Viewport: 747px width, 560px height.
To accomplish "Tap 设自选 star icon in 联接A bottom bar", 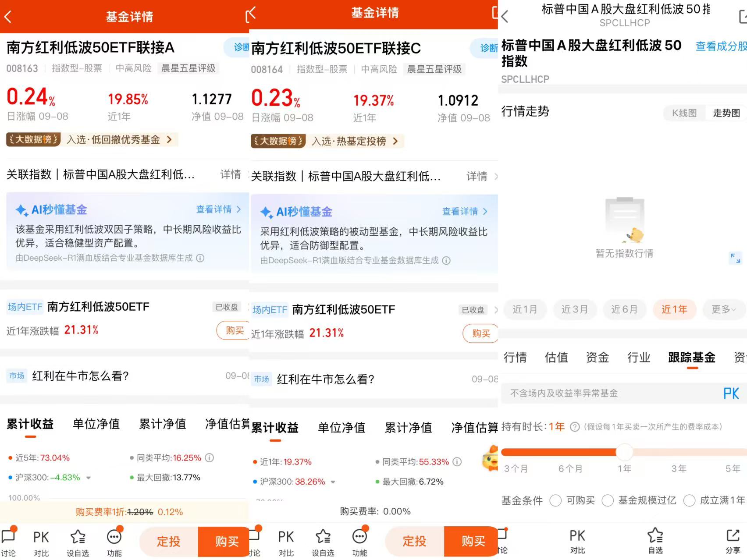I will (x=78, y=543).
